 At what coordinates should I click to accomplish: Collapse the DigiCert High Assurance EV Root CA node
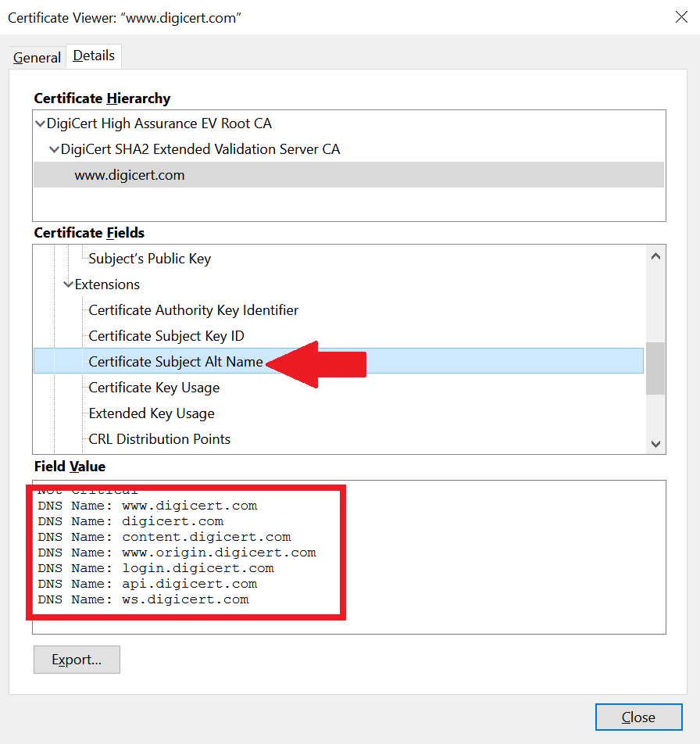pos(40,123)
